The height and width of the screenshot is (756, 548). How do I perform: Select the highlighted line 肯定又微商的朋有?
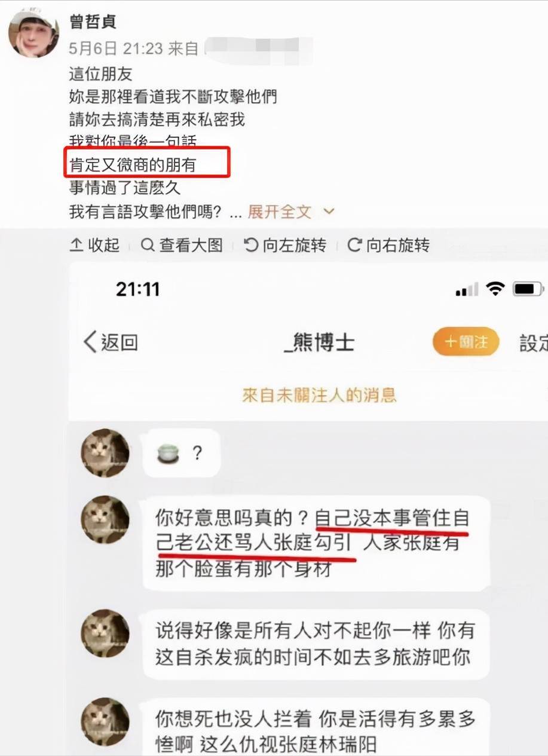coord(133,165)
